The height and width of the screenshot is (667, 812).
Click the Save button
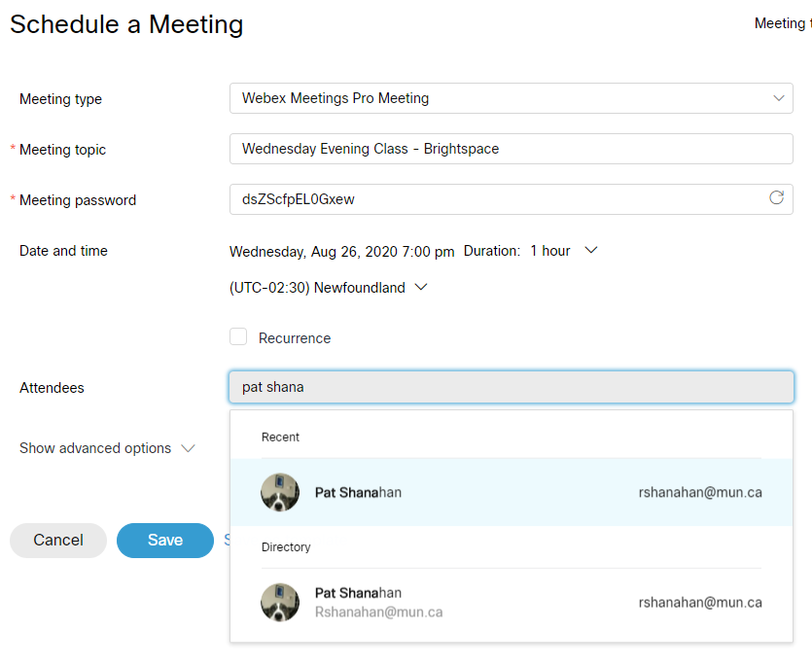coord(165,541)
